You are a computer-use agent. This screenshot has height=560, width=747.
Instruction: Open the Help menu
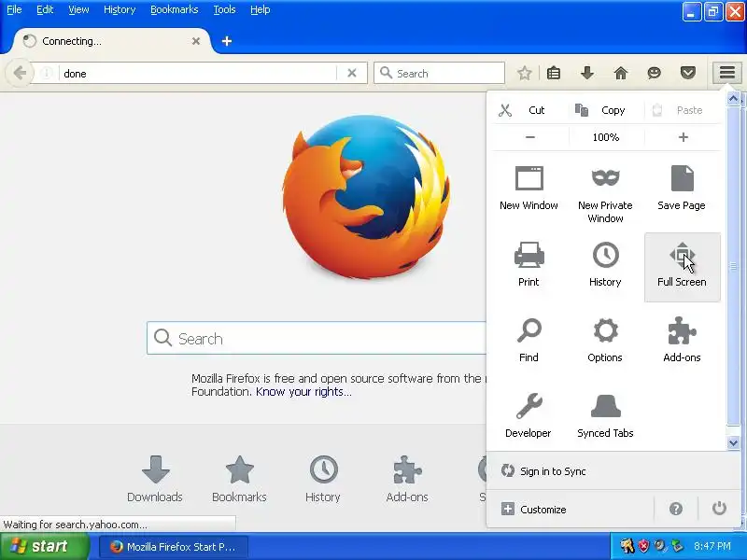click(261, 9)
